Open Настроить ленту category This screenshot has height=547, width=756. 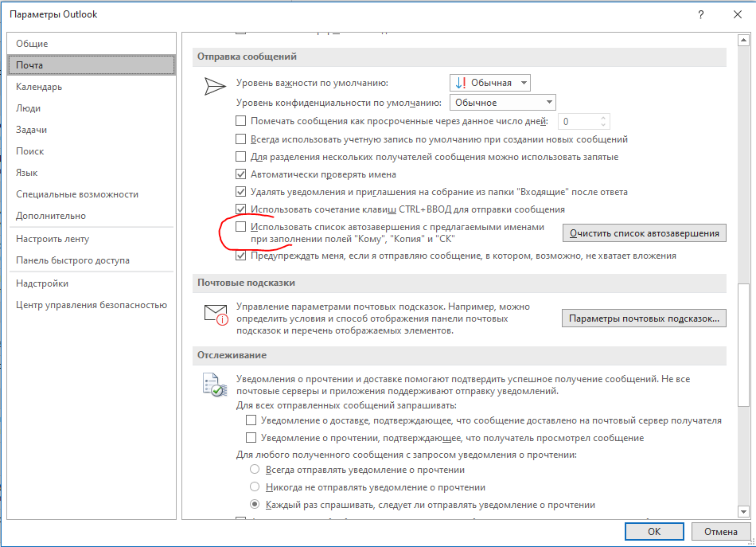click(92, 239)
